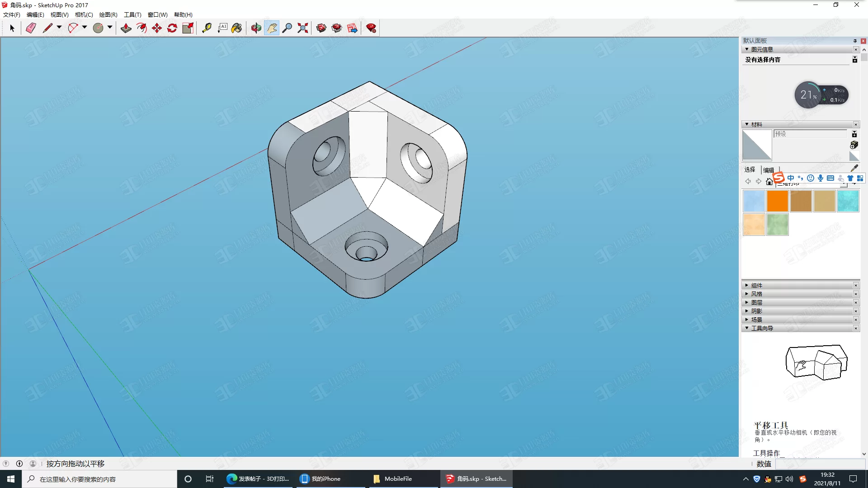Open Extension Warehouse from toolbar
868x488 pixels.
[337, 28]
